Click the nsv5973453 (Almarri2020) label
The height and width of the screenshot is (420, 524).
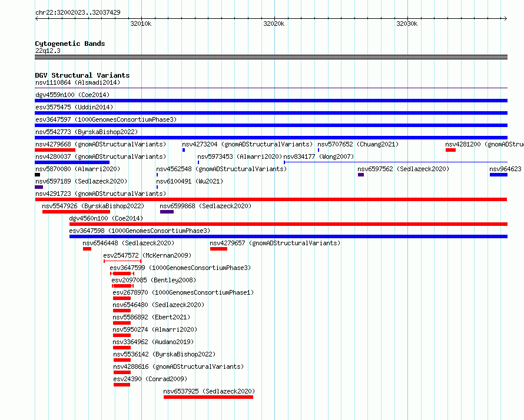click(x=240, y=156)
